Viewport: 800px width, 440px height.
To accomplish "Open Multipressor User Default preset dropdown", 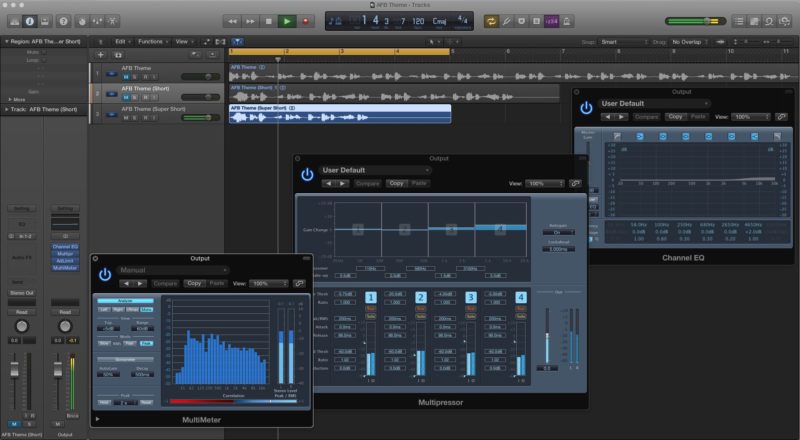I will (x=375, y=170).
